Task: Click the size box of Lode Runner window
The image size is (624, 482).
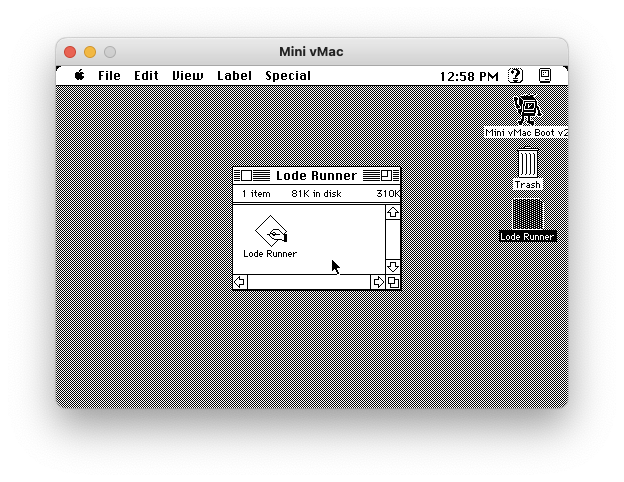Action: click(393, 282)
